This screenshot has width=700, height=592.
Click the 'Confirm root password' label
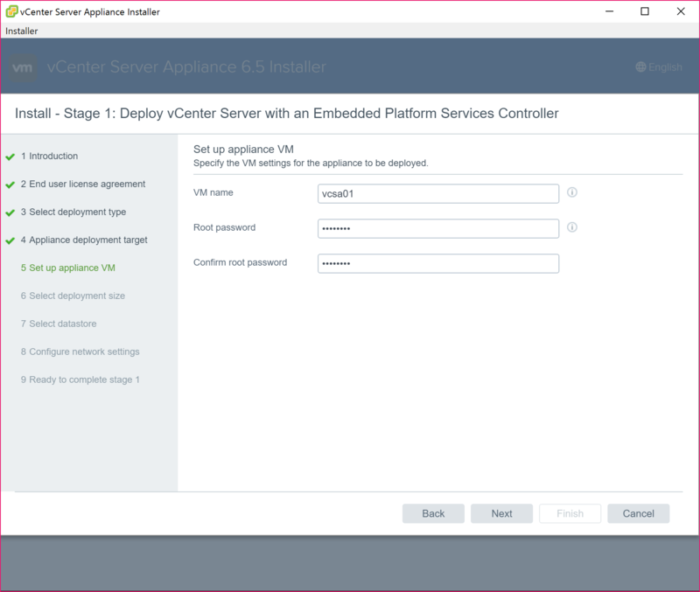[240, 262]
